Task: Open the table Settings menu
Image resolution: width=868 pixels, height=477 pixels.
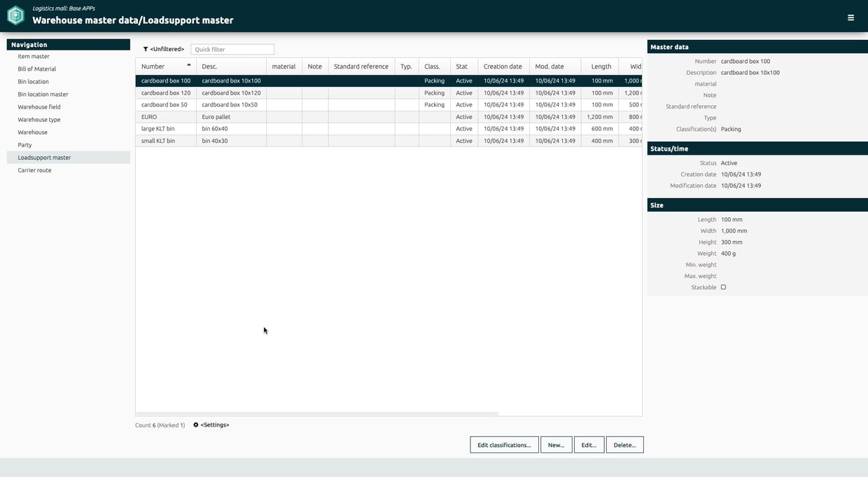Action: tap(215, 425)
